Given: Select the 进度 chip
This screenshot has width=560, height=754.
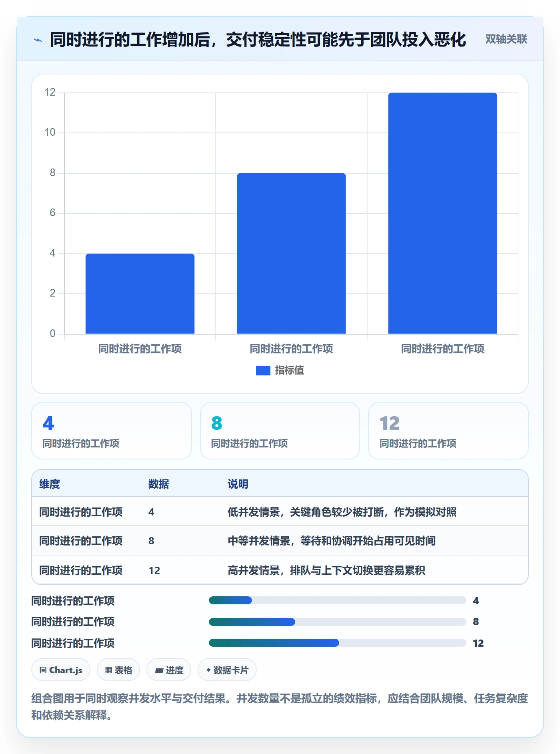Looking at the screenshot, I should tap(169, 670).
